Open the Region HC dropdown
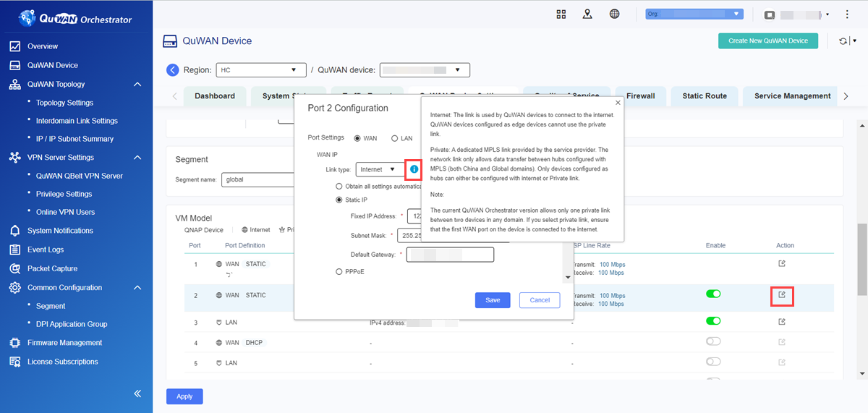The image size is (868, 413). point(261,70)
